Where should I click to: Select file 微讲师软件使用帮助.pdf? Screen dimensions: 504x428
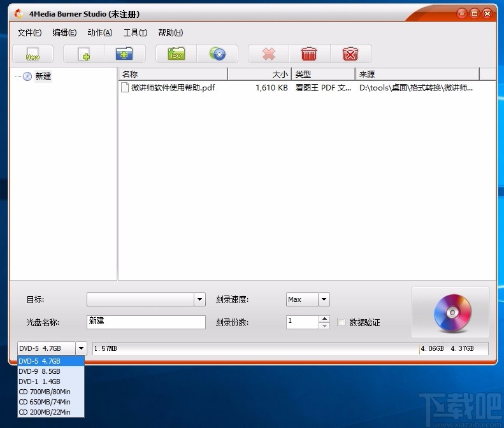click(x=173, y=87)
